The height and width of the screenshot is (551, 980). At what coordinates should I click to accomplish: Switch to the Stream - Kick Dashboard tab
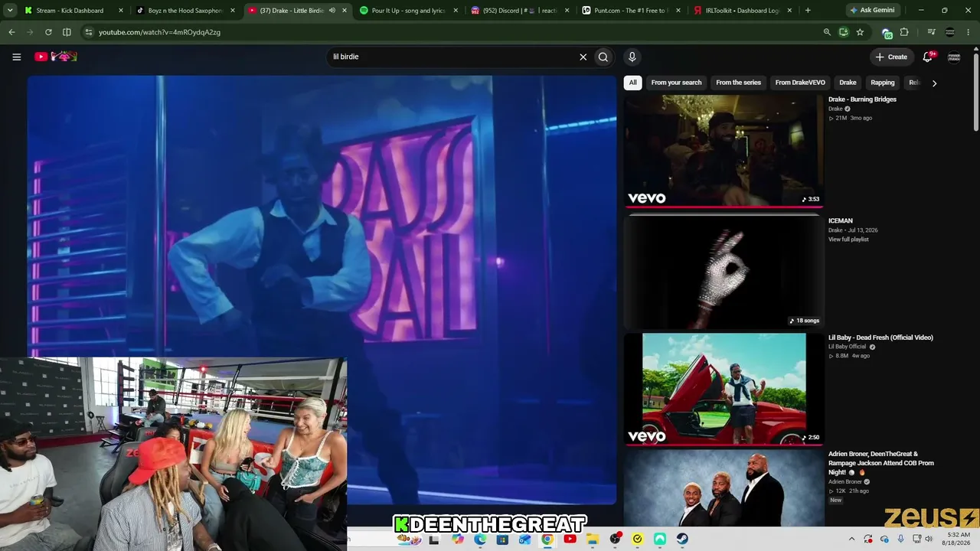coord(74,10)
